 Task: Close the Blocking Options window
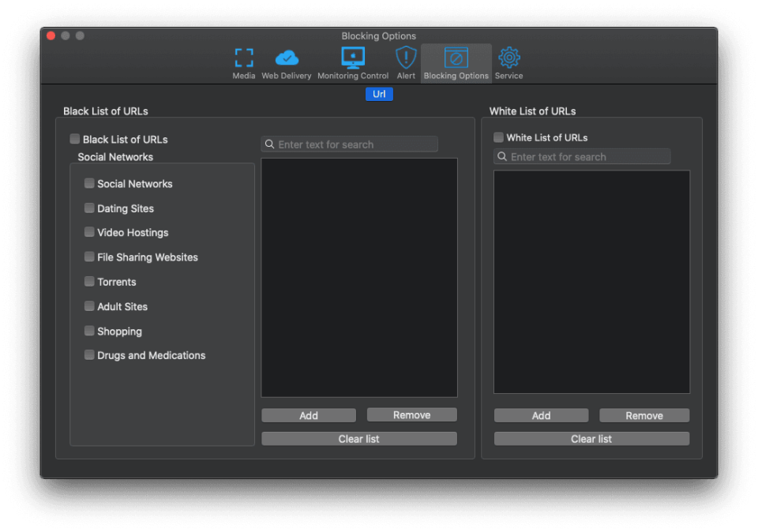[x=51, y=36]
